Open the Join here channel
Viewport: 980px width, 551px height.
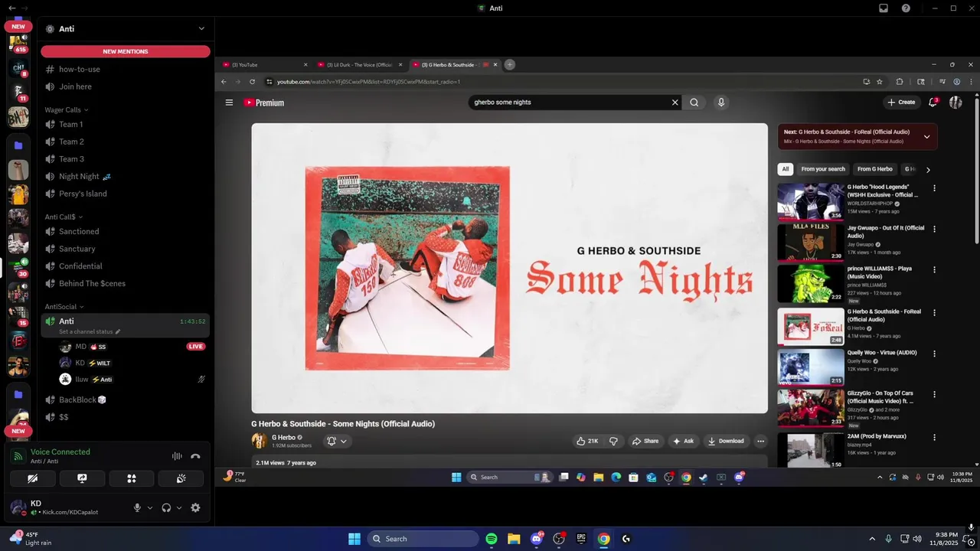point(126,86)
